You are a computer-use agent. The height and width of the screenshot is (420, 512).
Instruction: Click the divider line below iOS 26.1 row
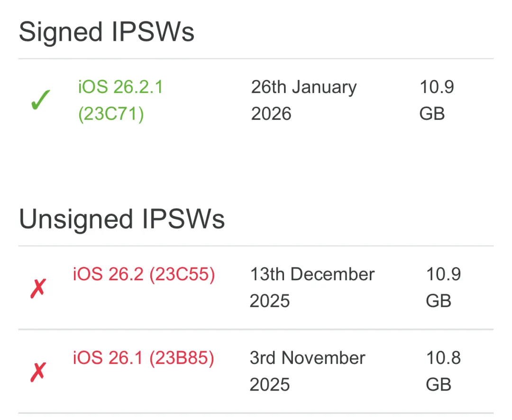click(x=256, y=413)
